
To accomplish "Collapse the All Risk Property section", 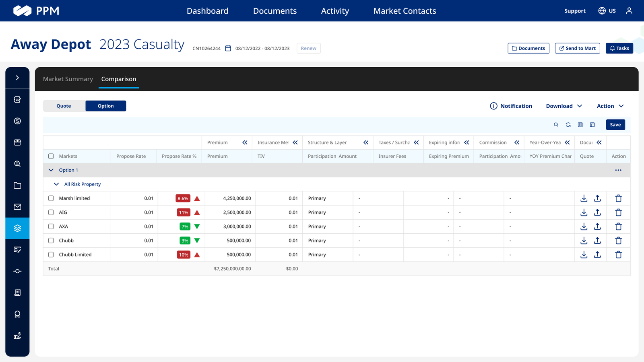I will [56, 184].
